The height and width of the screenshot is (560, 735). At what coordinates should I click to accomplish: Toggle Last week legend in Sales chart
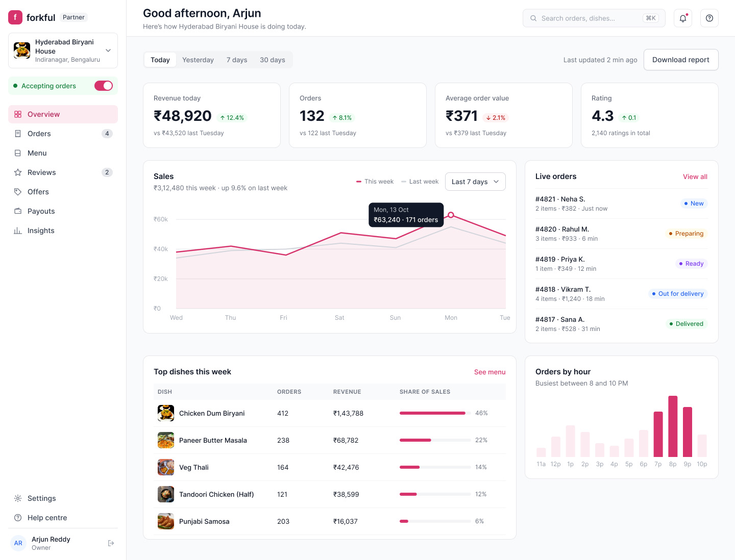pyautogui.click(x=420, y=182)
